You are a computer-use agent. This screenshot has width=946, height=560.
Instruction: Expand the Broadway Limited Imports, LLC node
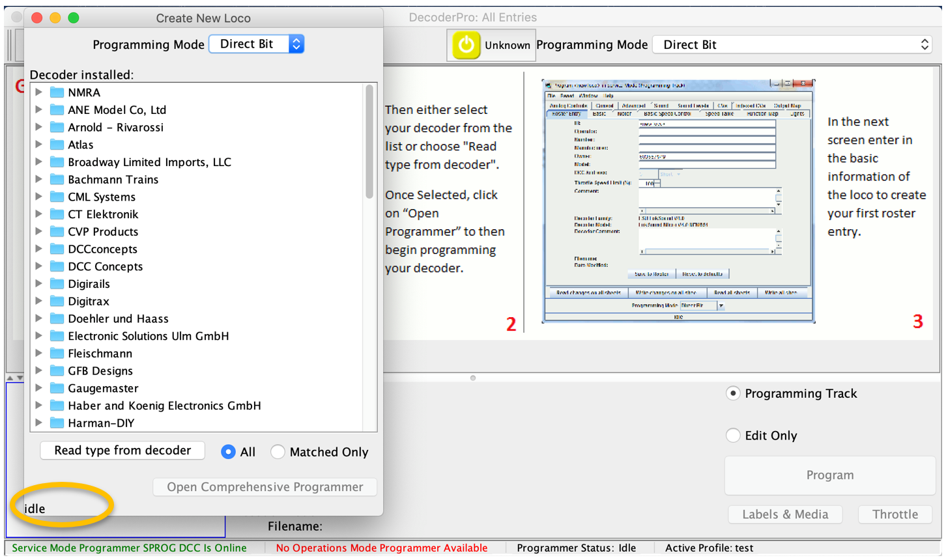39,162
